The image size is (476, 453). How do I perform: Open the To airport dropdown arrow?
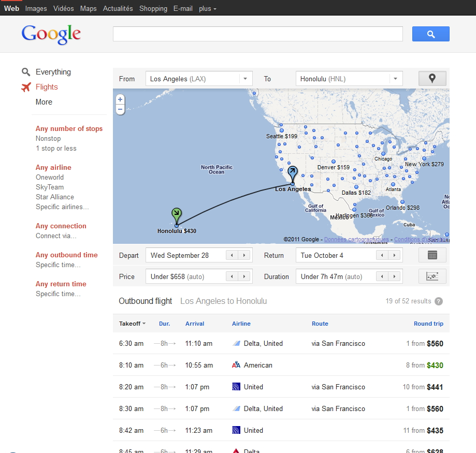click(x=396, y=79)
